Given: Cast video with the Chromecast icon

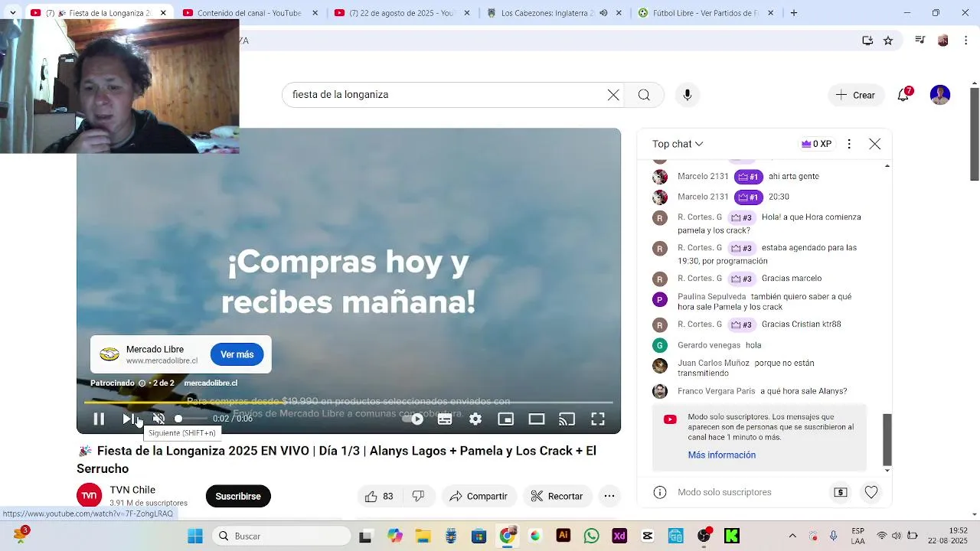Looking at the screenshot, I should point(567,419).
